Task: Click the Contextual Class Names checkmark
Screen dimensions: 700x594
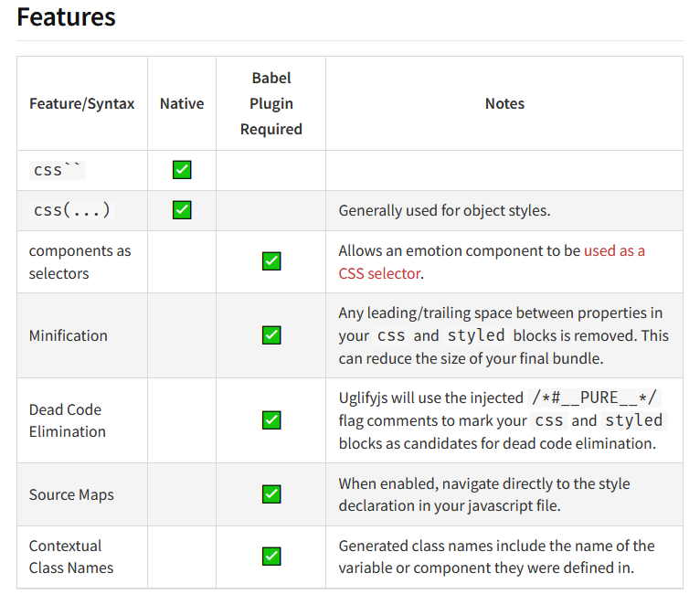Action: click(x=271, y=557)
